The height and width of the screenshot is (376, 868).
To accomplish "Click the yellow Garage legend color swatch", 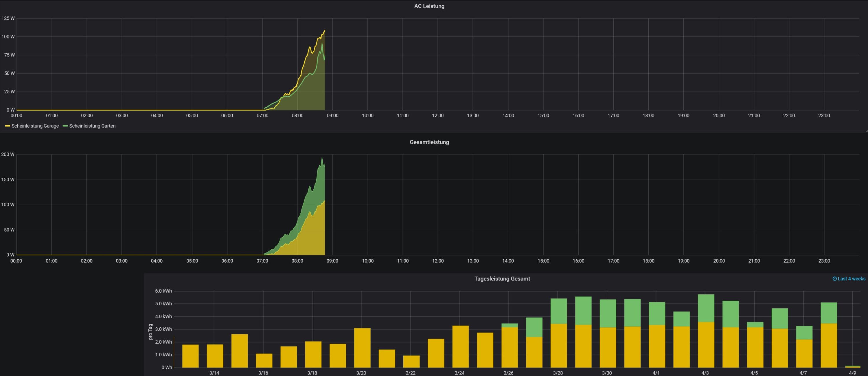I will (x=8, y=126).
